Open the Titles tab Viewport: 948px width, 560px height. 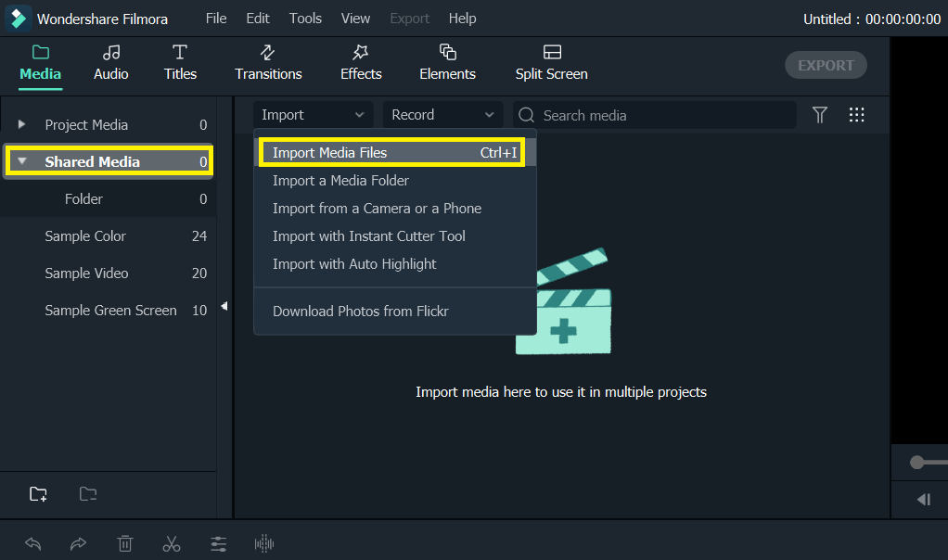pos(180,63)
